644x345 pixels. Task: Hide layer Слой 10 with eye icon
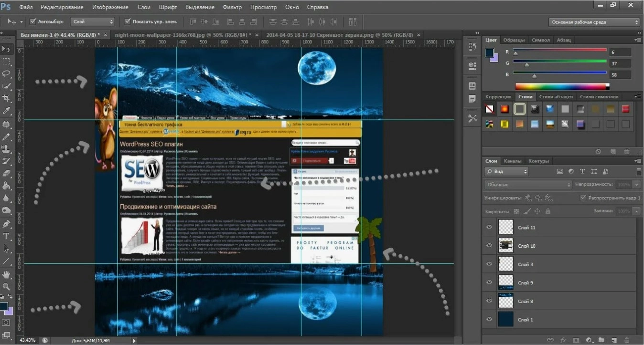489,246
